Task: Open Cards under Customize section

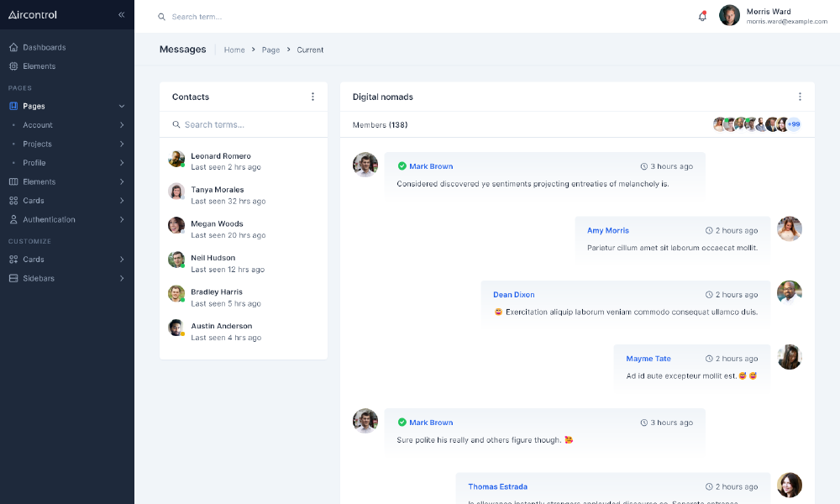Action: point(34,260)
